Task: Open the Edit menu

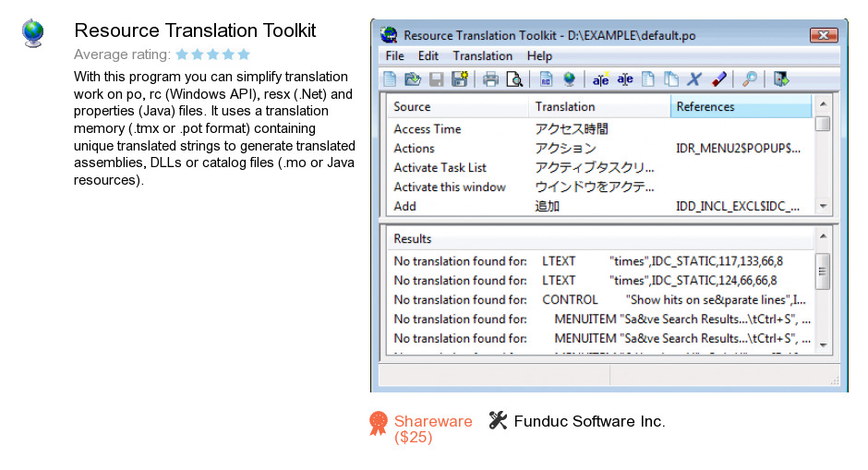Action: (428, 56)
